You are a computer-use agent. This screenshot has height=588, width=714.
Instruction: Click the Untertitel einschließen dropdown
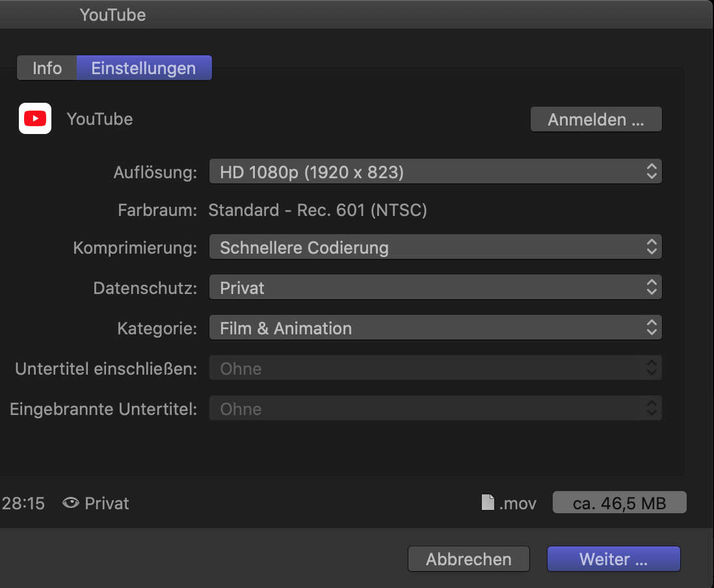pos(435,369)
